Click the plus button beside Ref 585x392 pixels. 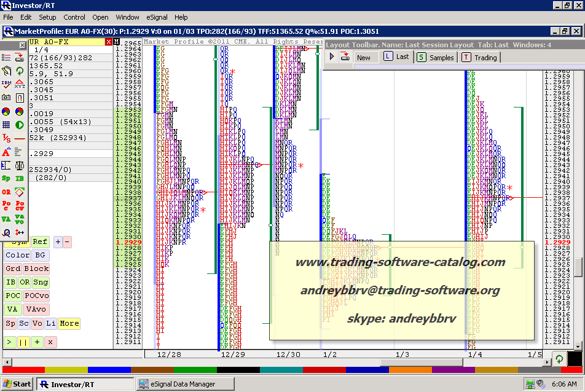[x=58, y=242]
